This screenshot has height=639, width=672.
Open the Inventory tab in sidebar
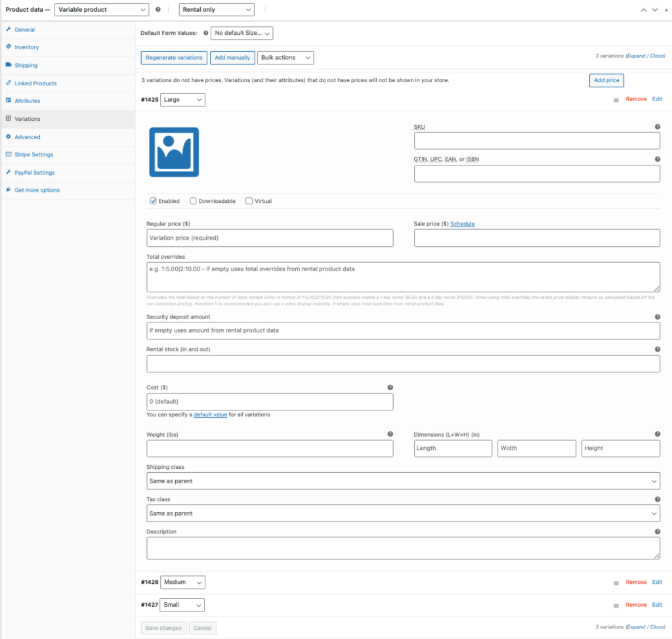click(x=26, y=47)
